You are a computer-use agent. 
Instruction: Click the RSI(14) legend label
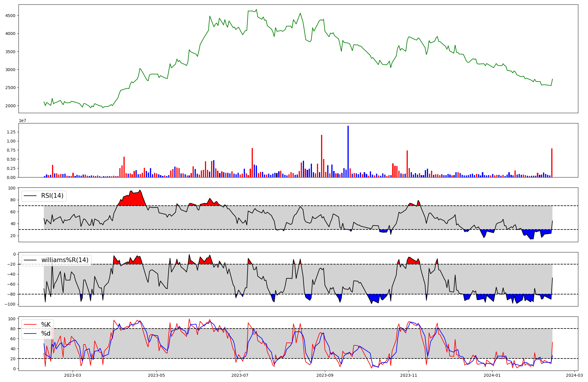click(52, 196)
